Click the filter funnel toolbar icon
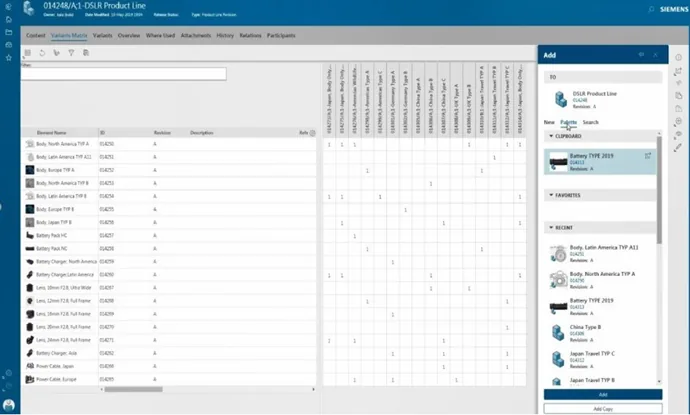 tap(71, 53)
